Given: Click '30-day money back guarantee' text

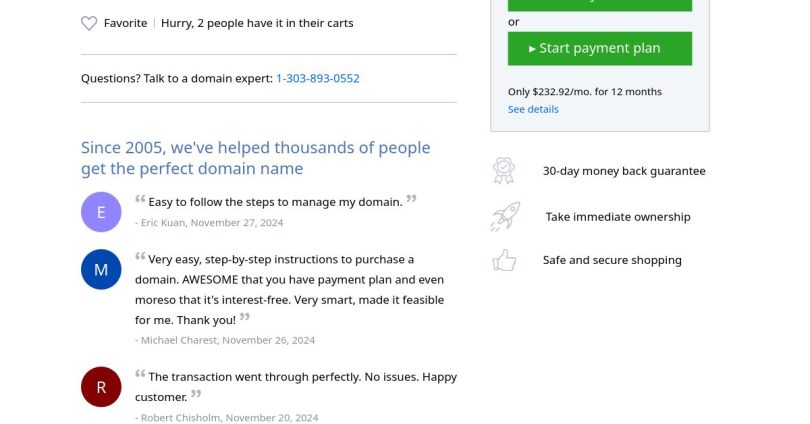Looking at the screenshot, I should (x=624, y=171).
